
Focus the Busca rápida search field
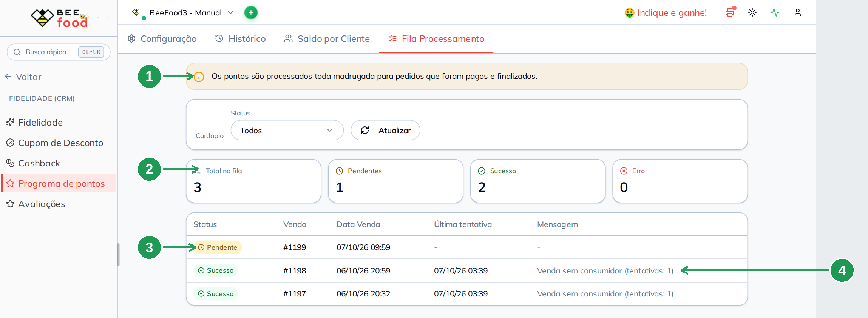click(x=59, y=52)
